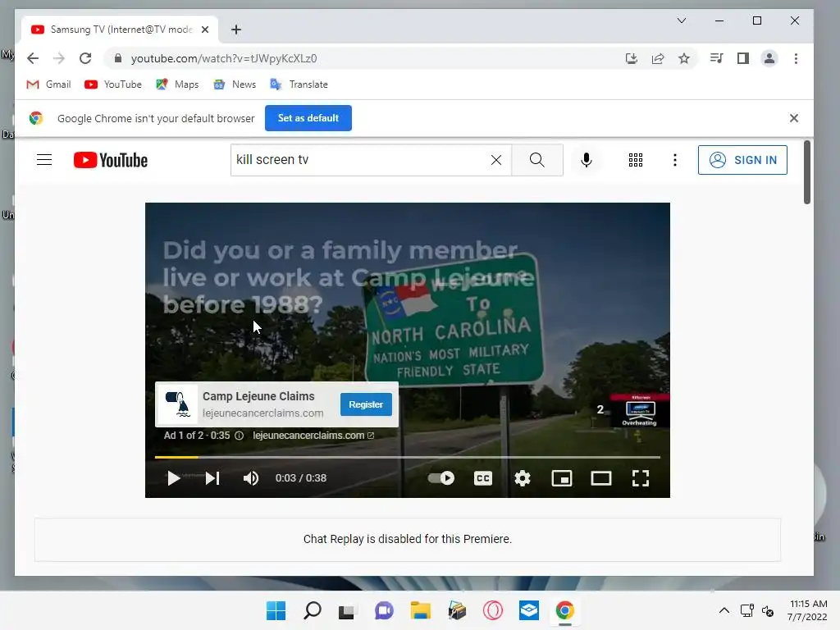Open Maps bookmark

(x=177, y=84)
